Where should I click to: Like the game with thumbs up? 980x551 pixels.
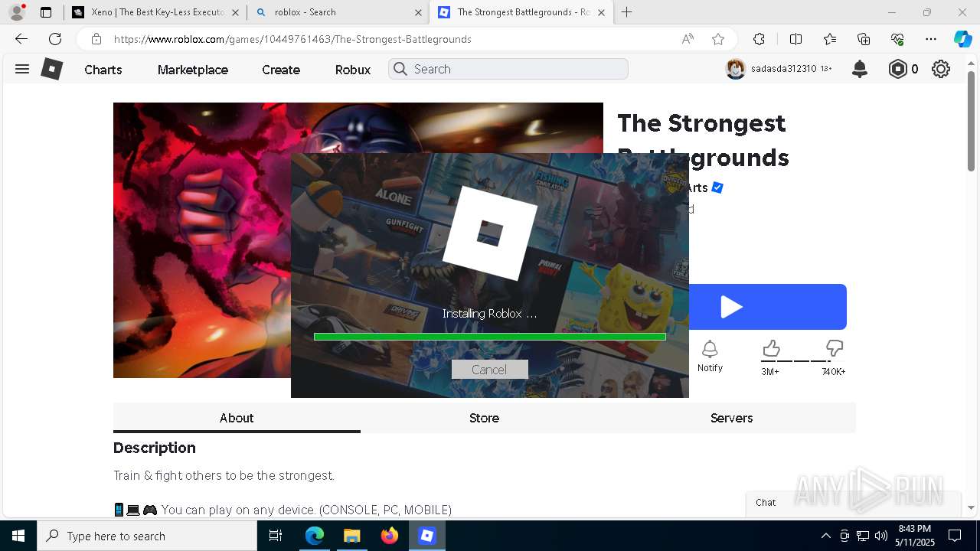[771, 349]
